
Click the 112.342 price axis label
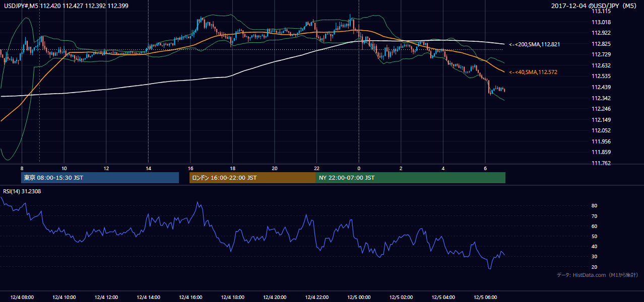(601, 98)
